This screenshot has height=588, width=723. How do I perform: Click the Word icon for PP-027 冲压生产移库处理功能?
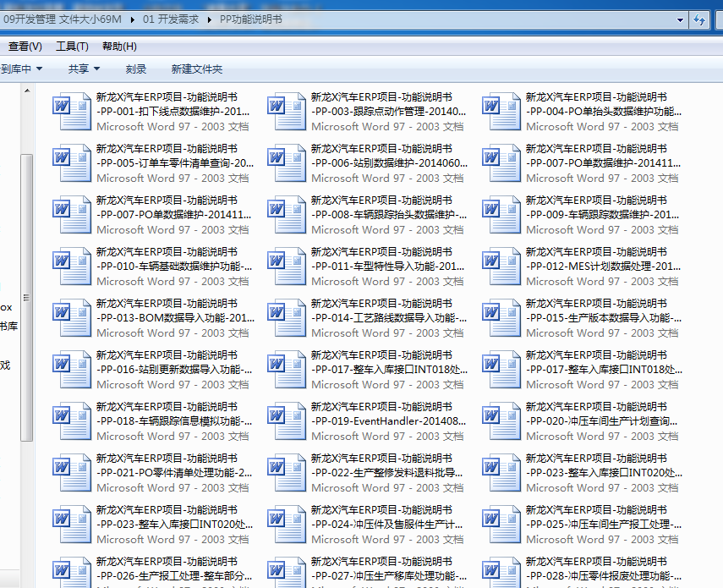click(x=287, y=572)
